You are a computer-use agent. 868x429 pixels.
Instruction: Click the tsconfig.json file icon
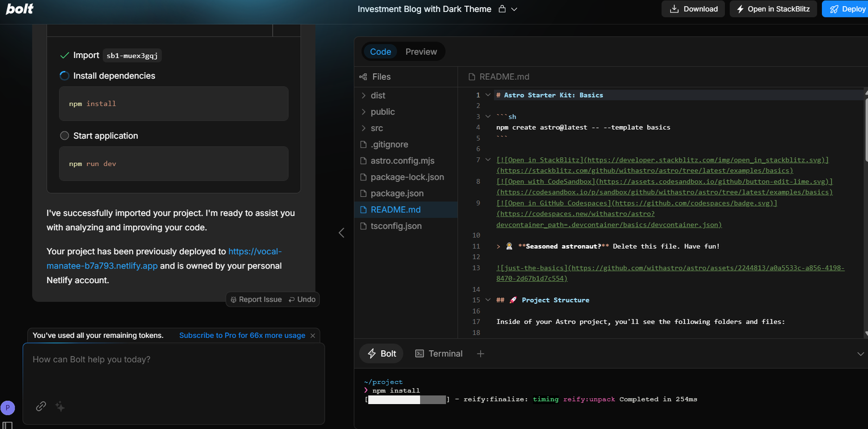pos(363,226)
